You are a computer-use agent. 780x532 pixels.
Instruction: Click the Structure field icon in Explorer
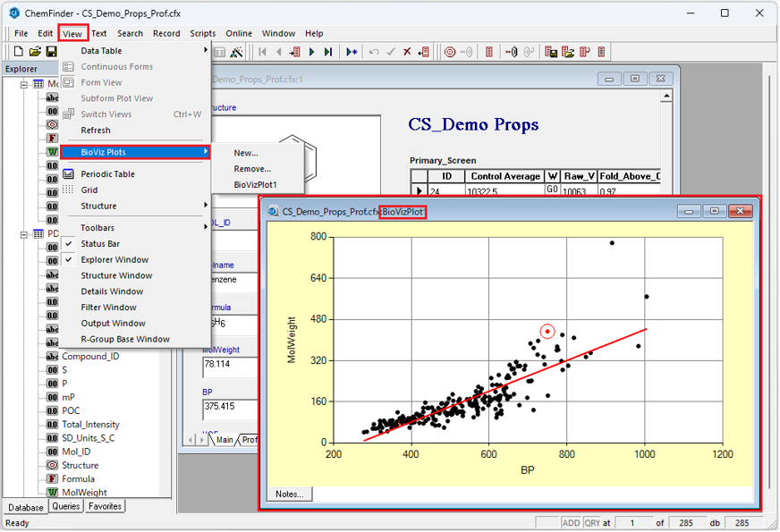(x=52, y=465)
